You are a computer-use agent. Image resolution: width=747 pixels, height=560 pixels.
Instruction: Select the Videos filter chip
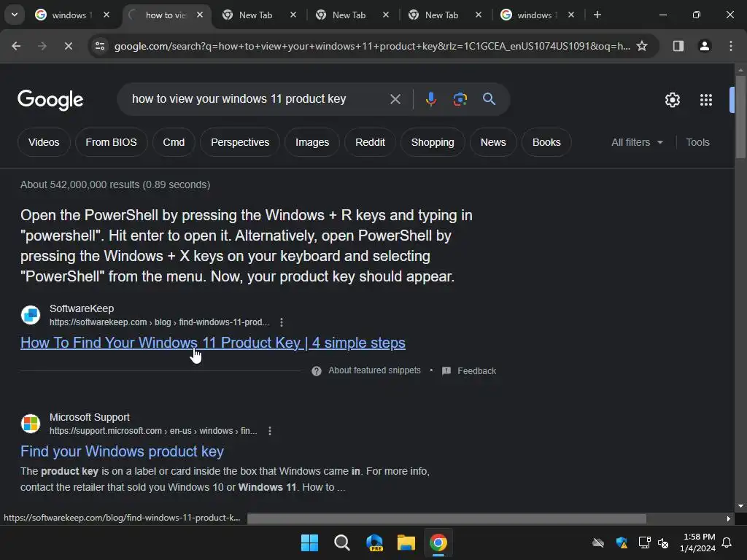pyautogui.click(x=44, y=142)
